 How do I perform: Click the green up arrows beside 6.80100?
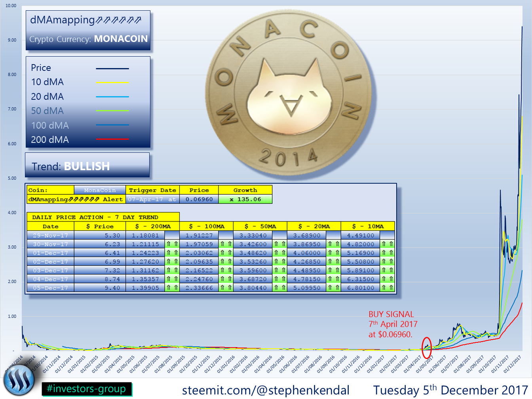click(387, 288)
